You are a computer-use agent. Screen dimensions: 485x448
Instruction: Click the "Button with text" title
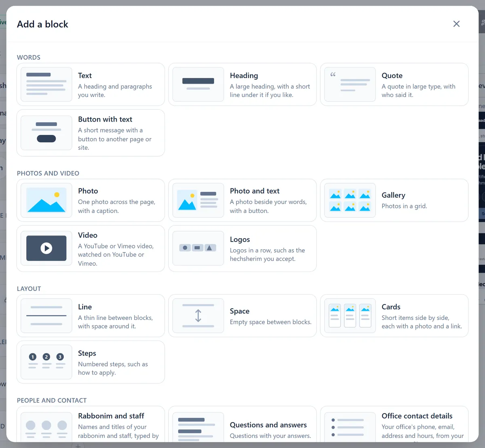(105, 119)
